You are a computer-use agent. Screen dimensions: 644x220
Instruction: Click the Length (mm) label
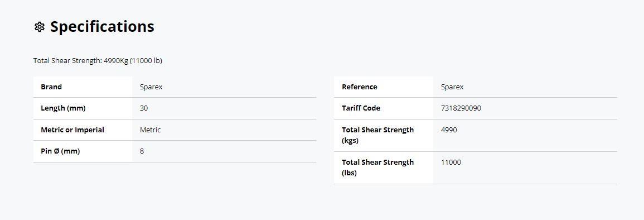63,108
